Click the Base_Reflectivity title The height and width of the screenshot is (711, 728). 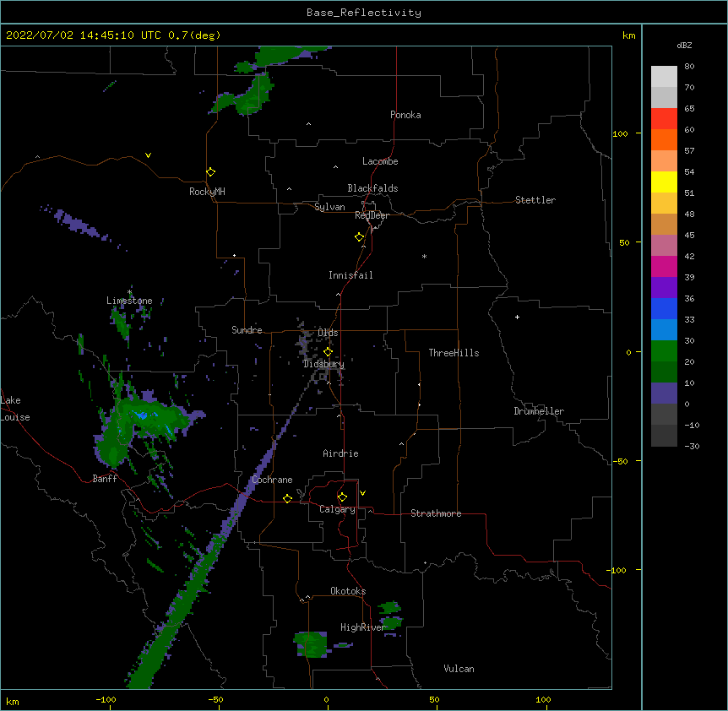[364, 13]
